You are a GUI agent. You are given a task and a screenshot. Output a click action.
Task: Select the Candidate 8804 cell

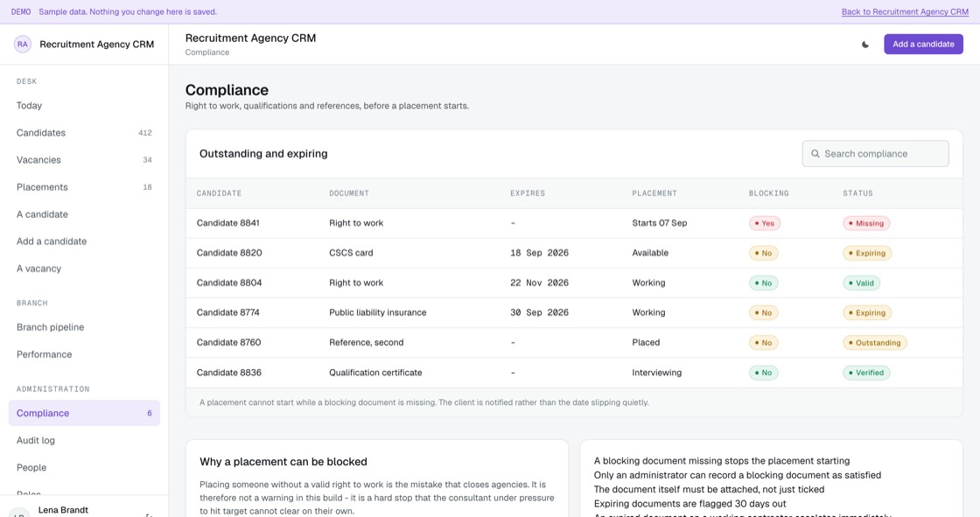point(228,283)
